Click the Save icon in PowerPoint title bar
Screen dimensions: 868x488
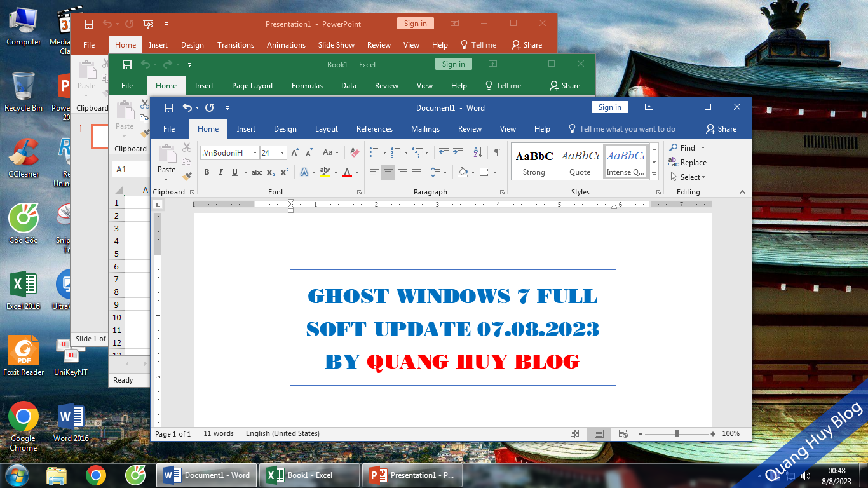click(89, 24)
